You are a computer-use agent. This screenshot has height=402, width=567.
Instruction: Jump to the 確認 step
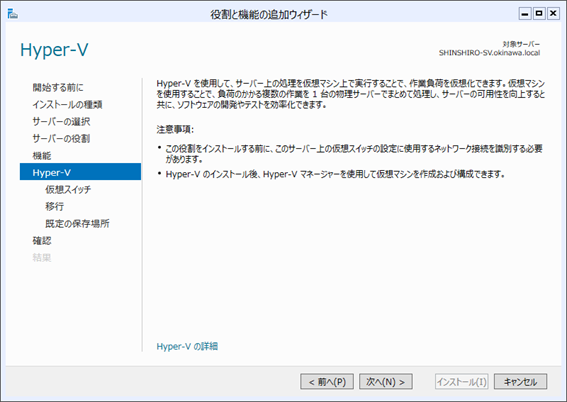point(42,240)
